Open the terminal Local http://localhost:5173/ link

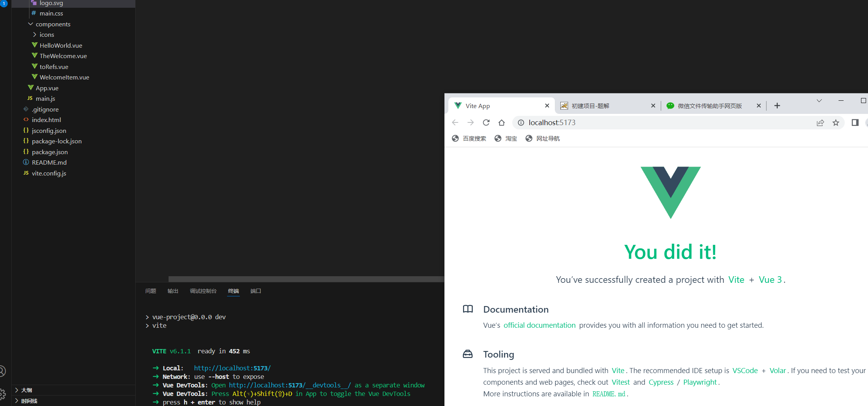232,368
